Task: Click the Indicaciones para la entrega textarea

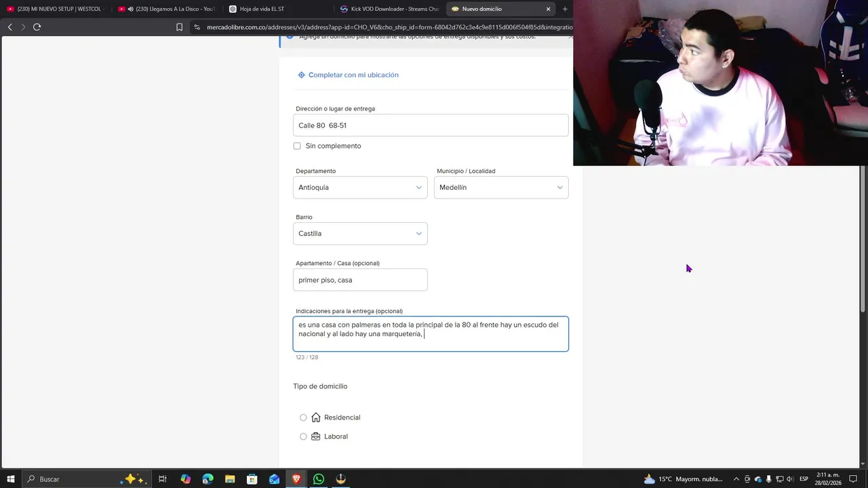Action: (431, 334)
